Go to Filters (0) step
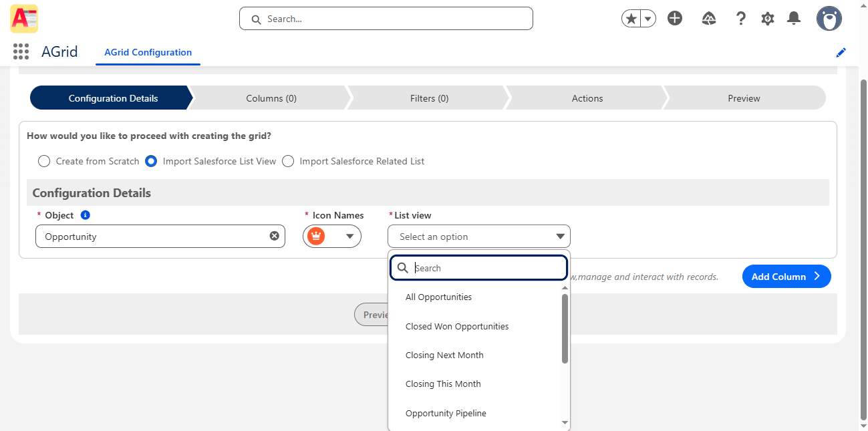868x431 pixels. click(429, 98)
